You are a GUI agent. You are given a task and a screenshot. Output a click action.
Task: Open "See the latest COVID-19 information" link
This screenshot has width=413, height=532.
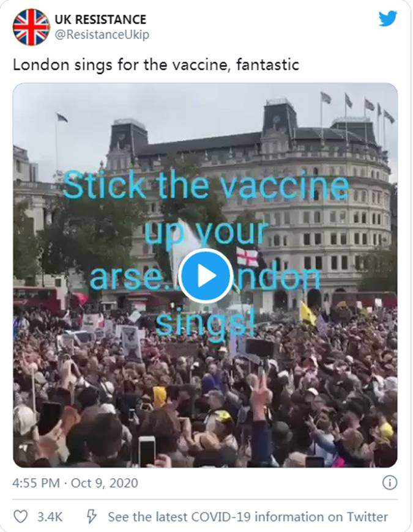pos(248,517)
